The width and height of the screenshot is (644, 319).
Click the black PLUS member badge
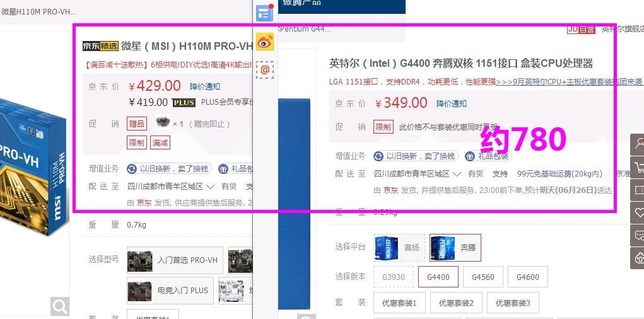click(x=184, y=103)
